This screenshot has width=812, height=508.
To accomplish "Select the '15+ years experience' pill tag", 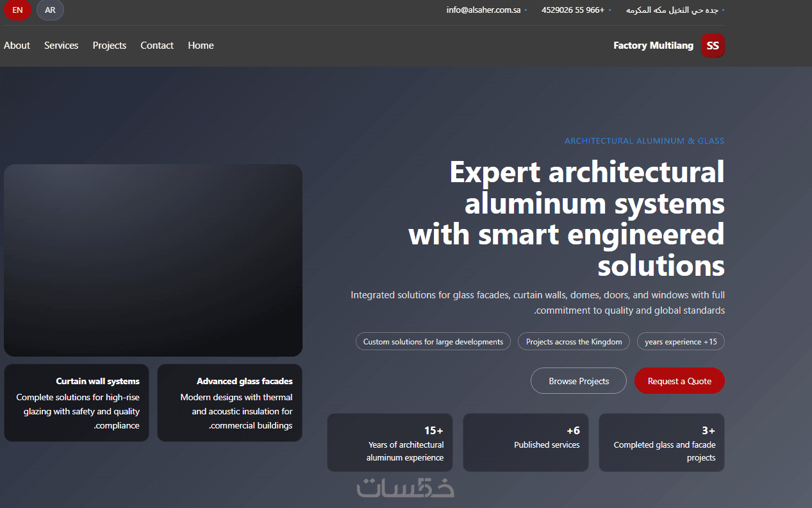I will (681, 342).
